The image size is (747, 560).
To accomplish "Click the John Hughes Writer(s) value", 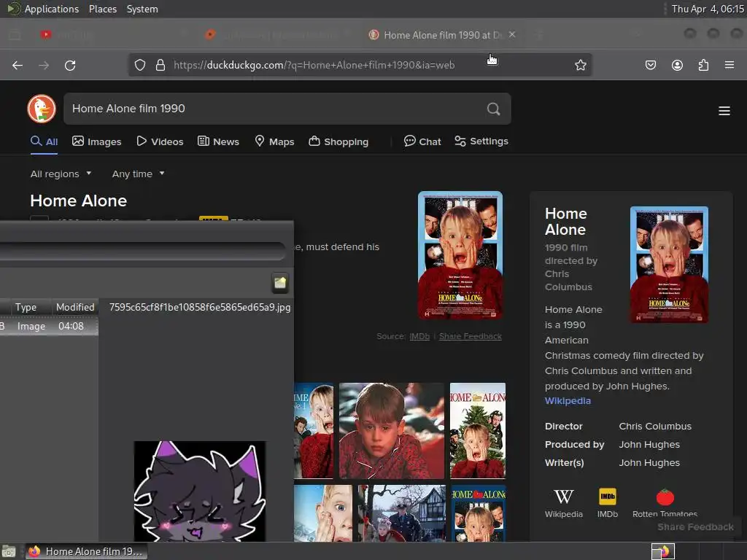I will coord(649,462).
